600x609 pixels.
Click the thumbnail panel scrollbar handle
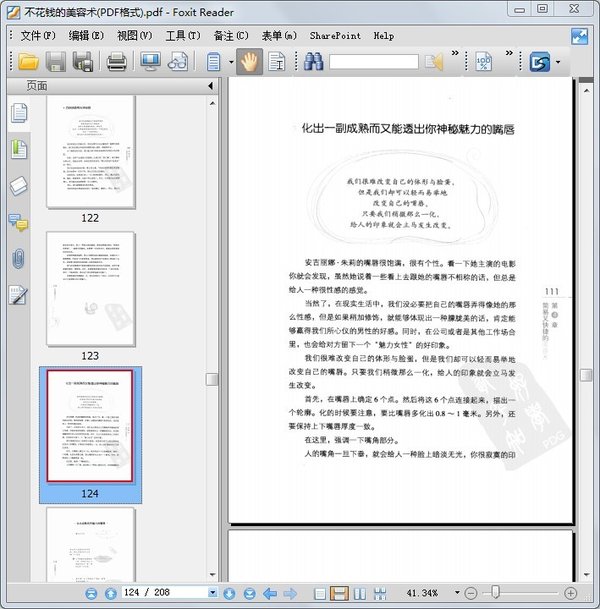click(212, 379)
